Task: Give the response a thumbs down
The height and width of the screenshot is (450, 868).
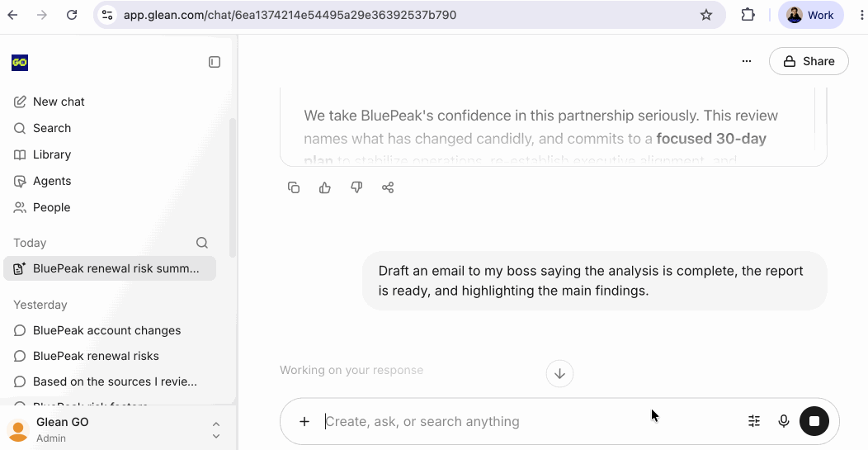Action: [x=356, y=187]
